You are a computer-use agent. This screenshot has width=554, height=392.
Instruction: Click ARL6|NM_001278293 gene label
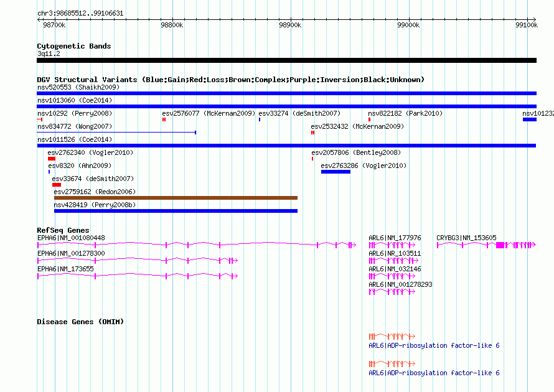[400, 284]
